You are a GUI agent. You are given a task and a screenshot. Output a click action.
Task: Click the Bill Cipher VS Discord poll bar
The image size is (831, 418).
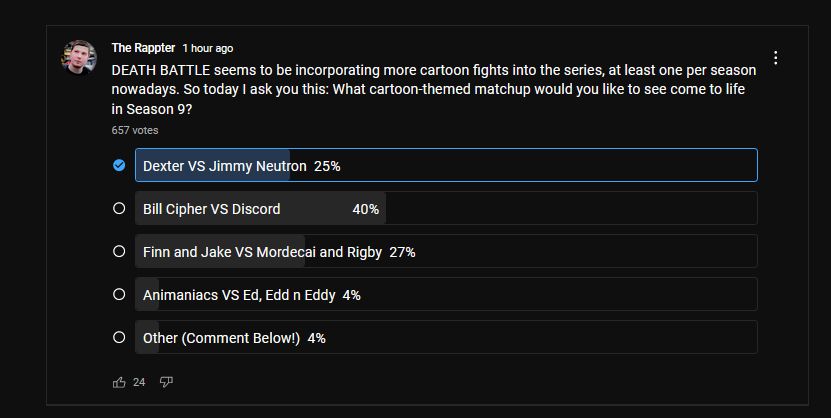pos(446,208)
